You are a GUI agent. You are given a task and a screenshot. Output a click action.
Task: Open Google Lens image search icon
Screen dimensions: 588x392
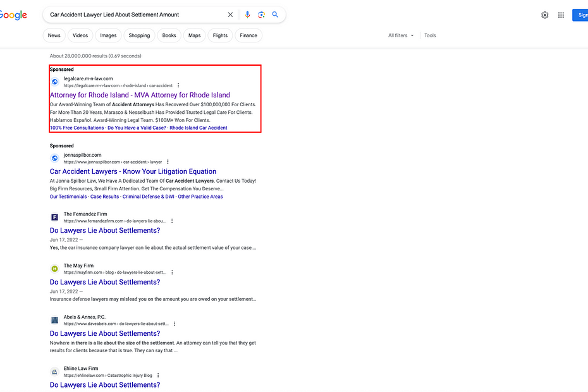tap(261, 15)
